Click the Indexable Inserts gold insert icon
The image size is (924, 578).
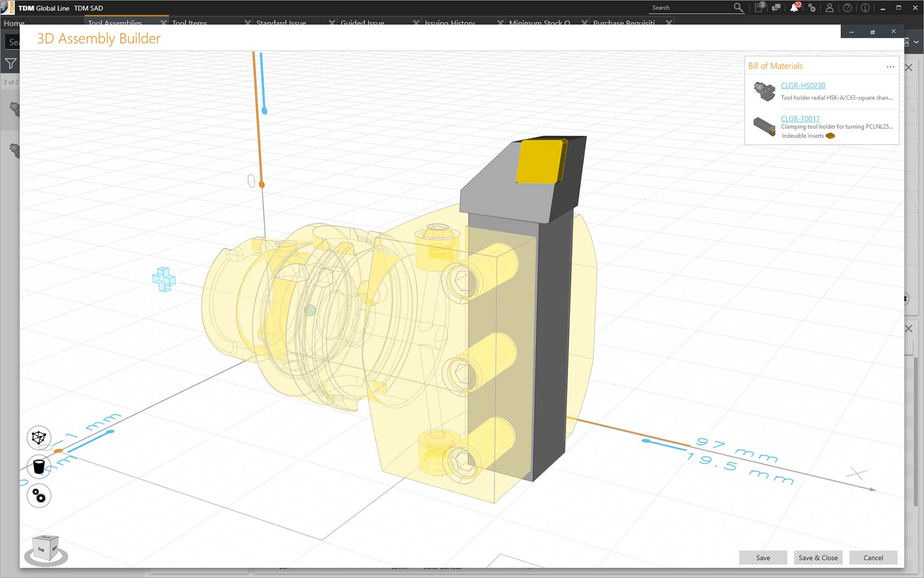[x=831, y=136]
